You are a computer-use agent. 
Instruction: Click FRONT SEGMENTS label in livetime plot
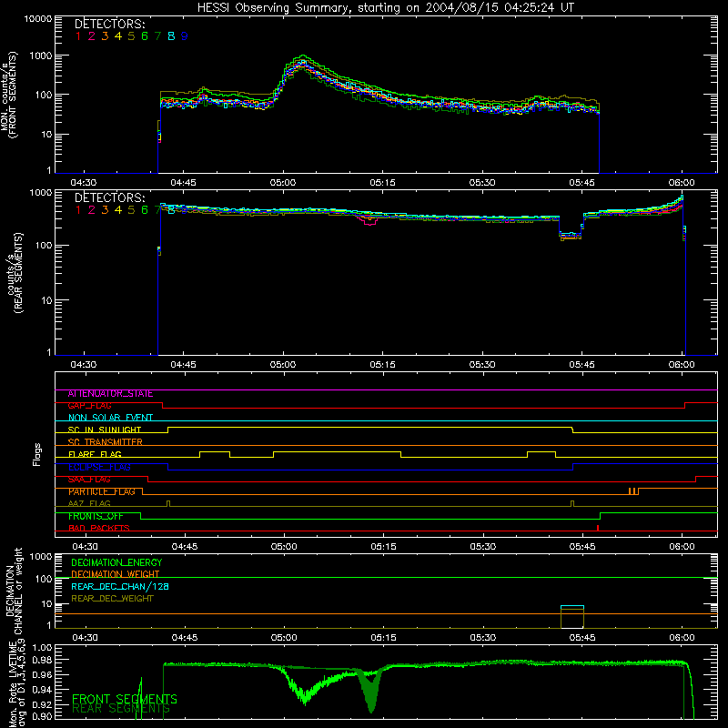[125, 699]
